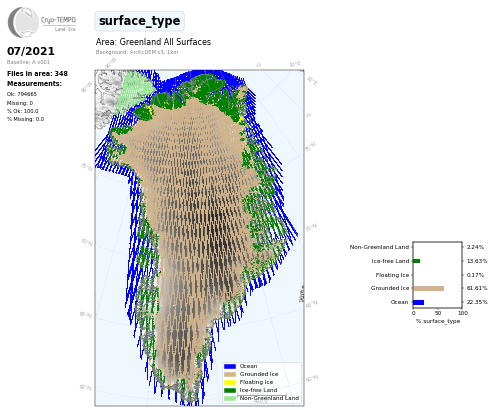Image resolution: width=492 pixels, height=410 pixels.
Task: Click the blue Ocean bar in chart
Action: click(x=419, y=302)
